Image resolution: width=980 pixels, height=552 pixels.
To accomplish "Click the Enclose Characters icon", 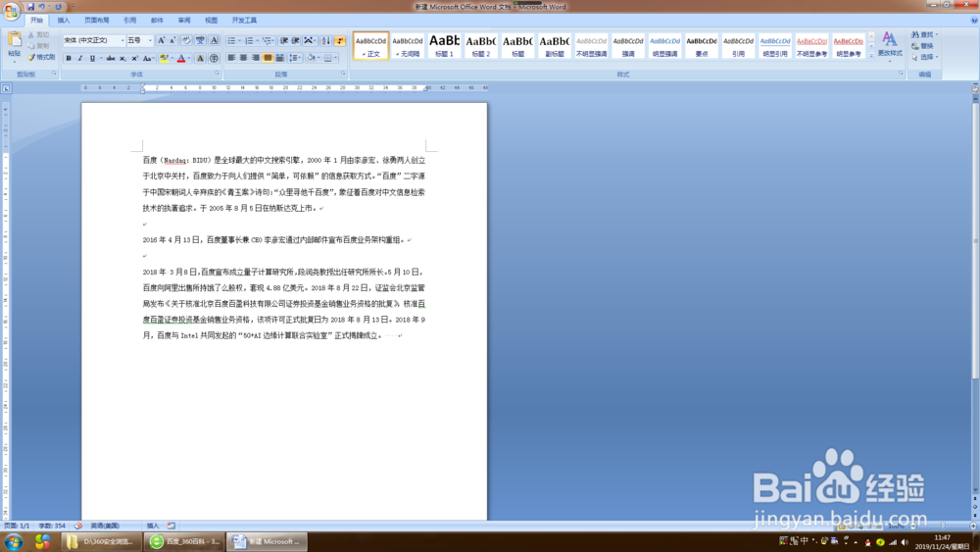I will coord(214,58).
